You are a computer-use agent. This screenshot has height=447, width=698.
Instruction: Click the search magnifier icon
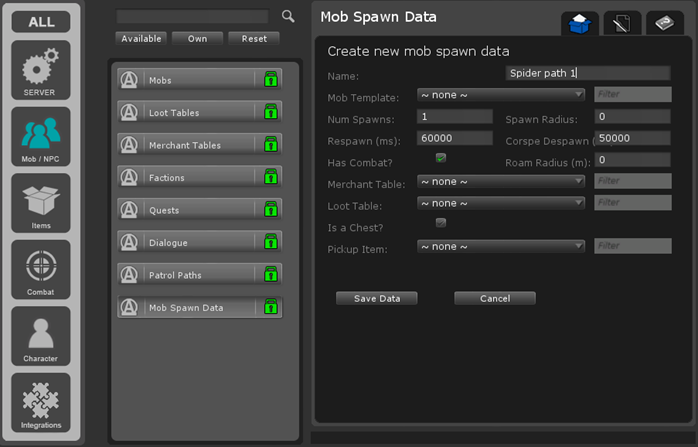288,16
